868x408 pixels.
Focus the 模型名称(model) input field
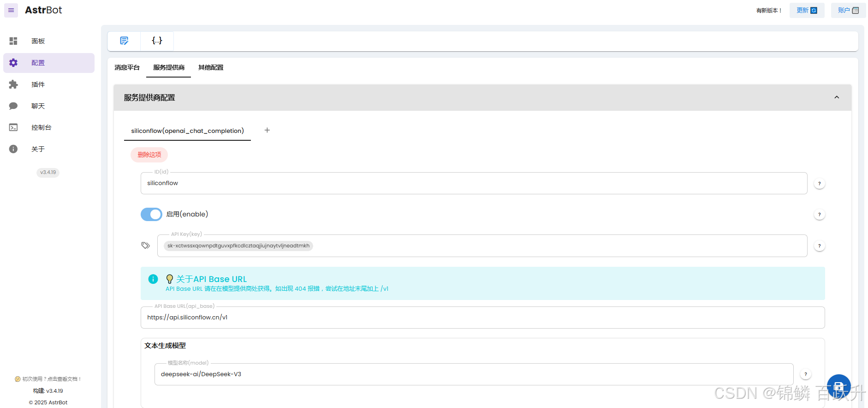point(474,374)
